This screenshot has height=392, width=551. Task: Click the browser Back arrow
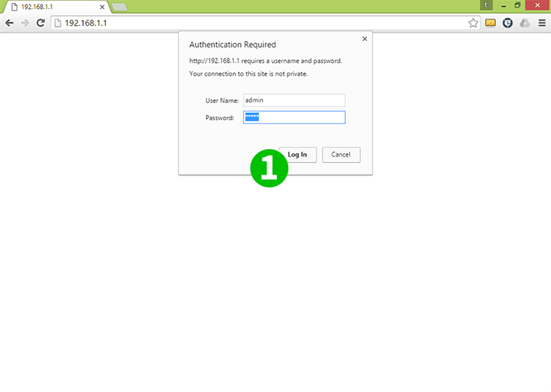(9, 23)
